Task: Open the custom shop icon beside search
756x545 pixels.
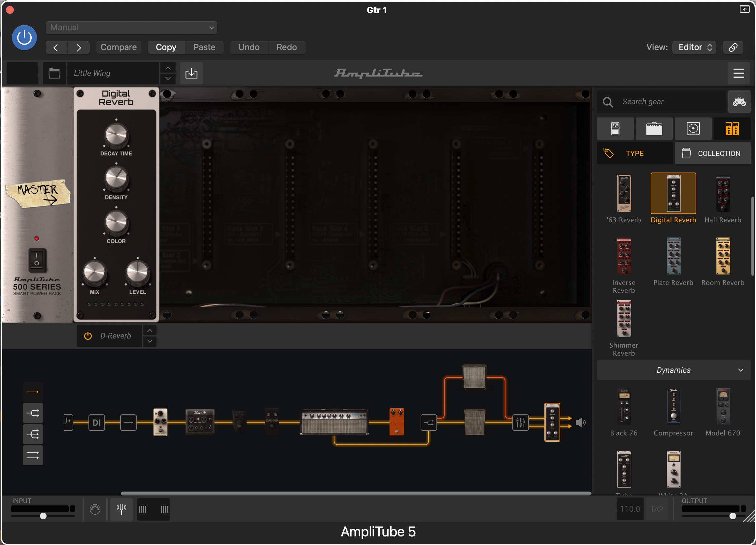Action: pyautogui.click(x=739, y=102)
